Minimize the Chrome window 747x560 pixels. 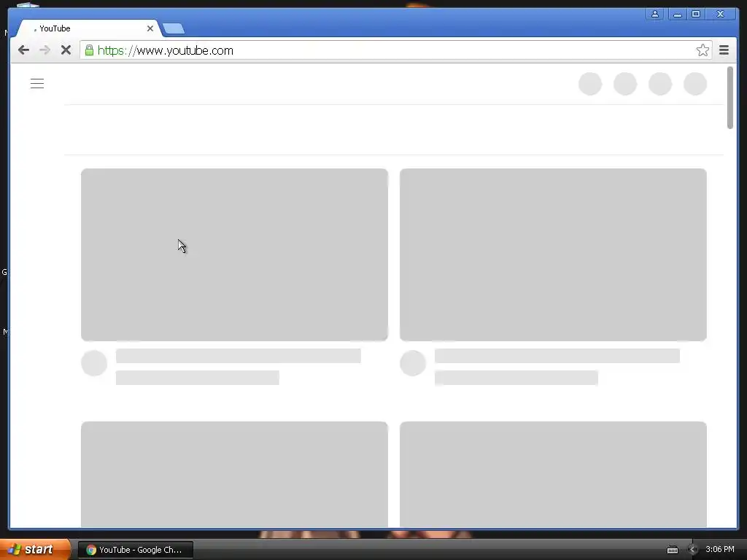[x=677, y=15]
